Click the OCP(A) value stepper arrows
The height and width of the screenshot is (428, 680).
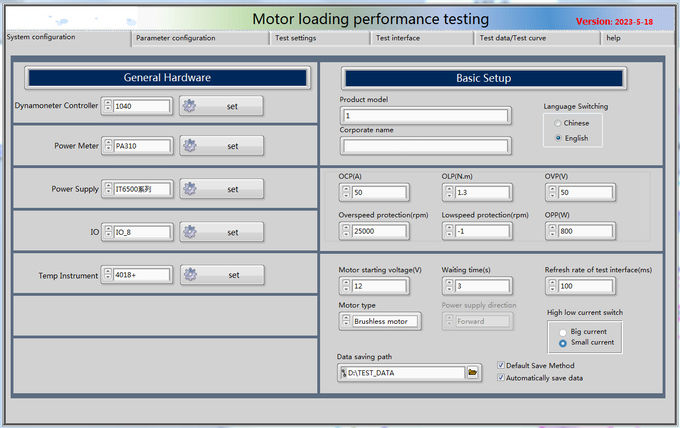coord(346,192)
